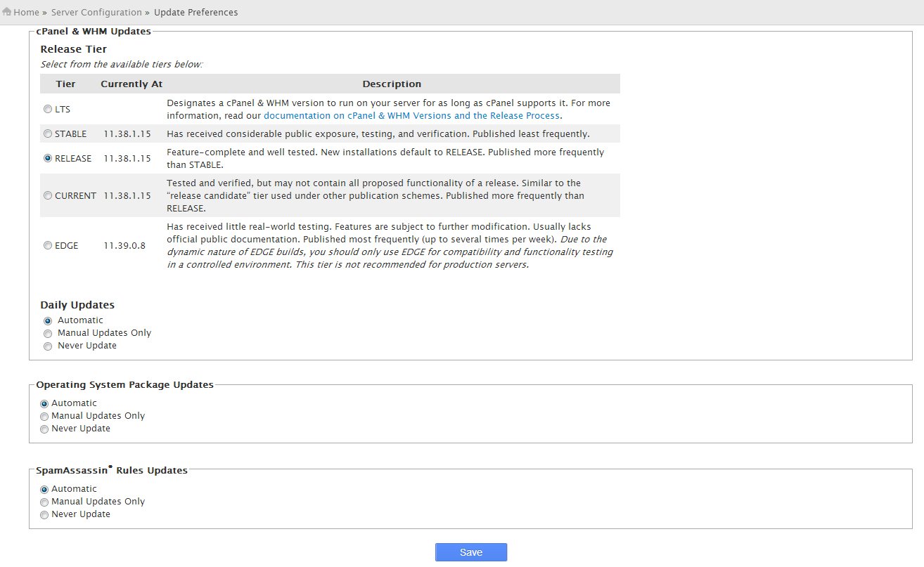Click 'Select from the available tiers below' text
924x567 pixels.
122,64
